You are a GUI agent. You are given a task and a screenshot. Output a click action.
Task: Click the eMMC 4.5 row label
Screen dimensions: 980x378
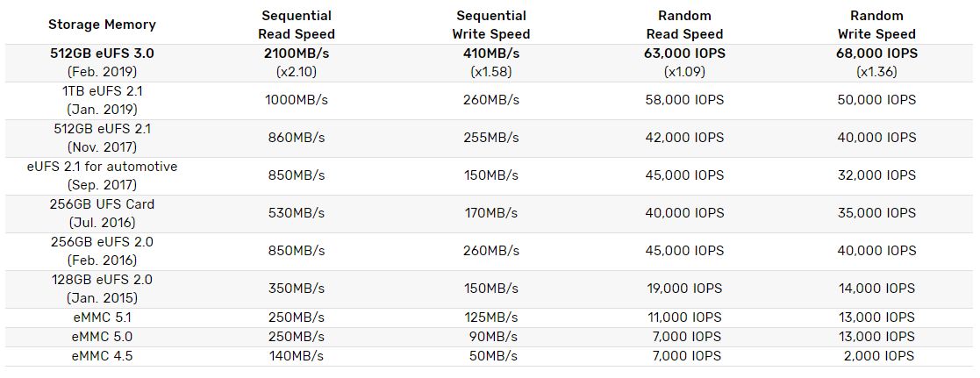pos(102,356)
